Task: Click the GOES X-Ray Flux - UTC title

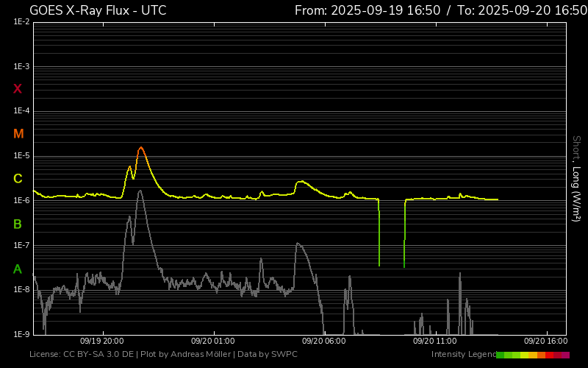Action: point(98,10)
